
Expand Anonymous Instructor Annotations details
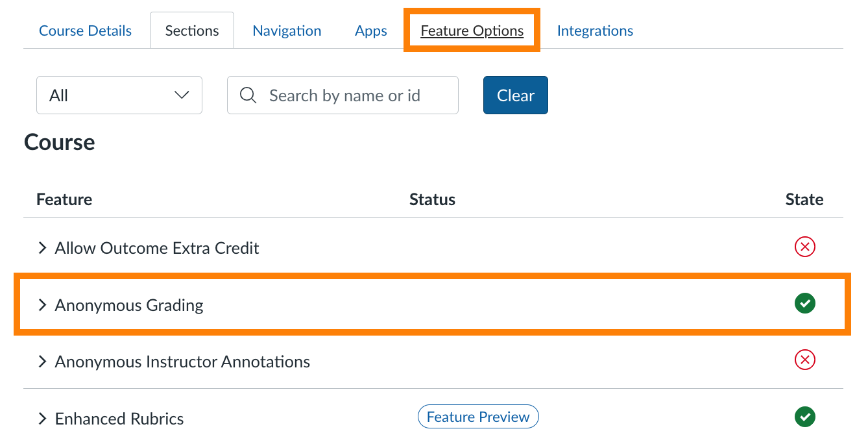coord(43,362)
